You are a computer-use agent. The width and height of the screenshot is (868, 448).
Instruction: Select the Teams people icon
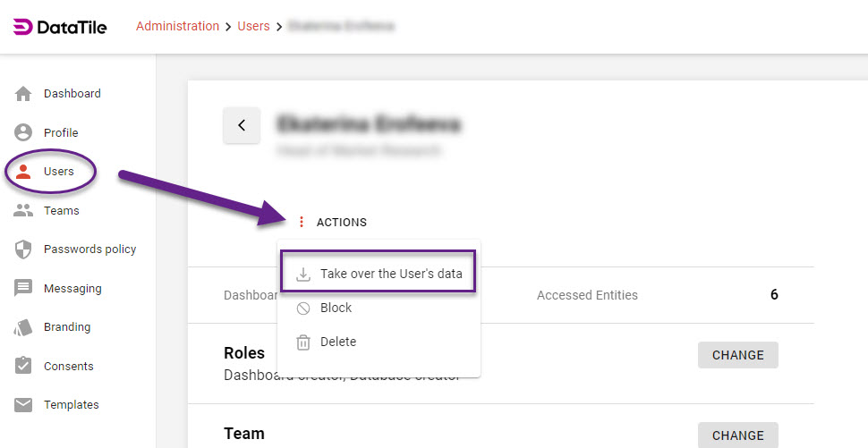click(24, 211)
